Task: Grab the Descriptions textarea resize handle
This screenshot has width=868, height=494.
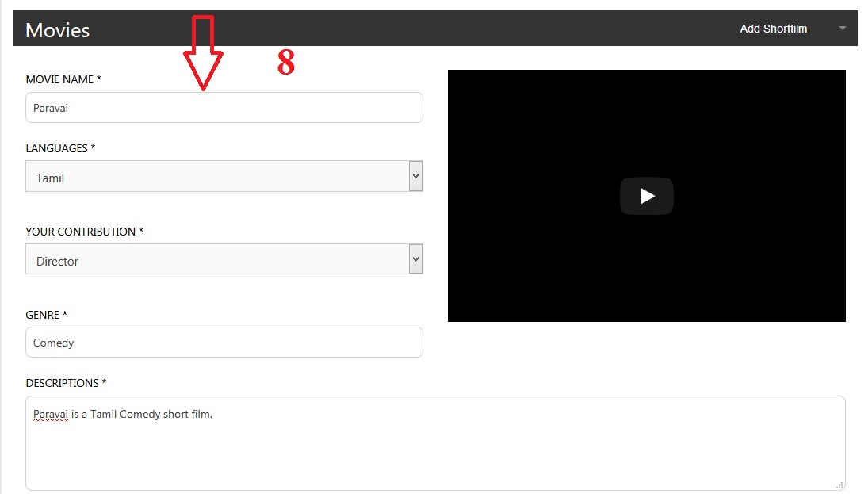Action: coord(839,484)
